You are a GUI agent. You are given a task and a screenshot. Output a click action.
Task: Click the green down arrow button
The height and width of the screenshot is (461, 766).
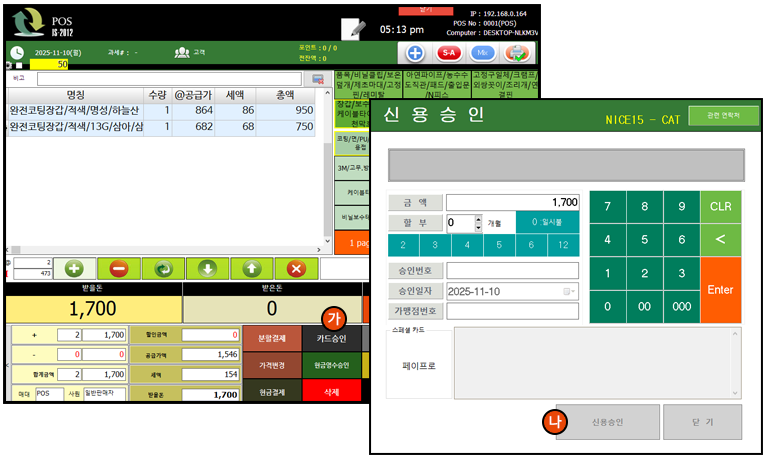point(208,269)
